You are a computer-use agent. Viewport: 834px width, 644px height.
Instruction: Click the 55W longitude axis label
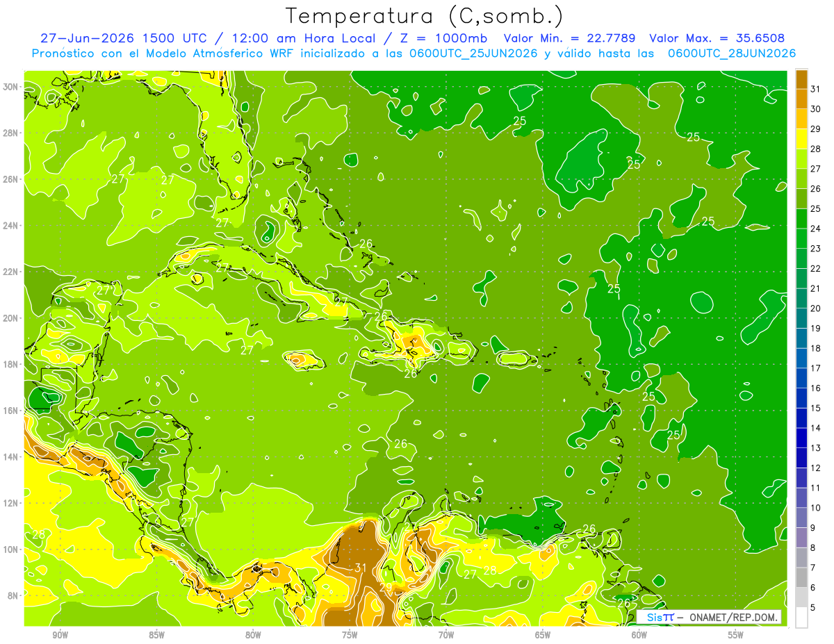pyautogui.click(x=736, y=635)
